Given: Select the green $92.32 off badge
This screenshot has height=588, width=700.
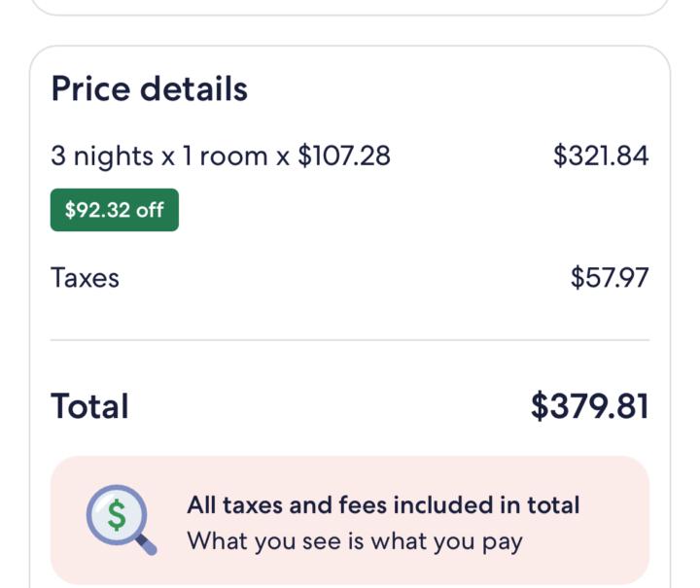Looking at the screenshot, I should point(115,210).
